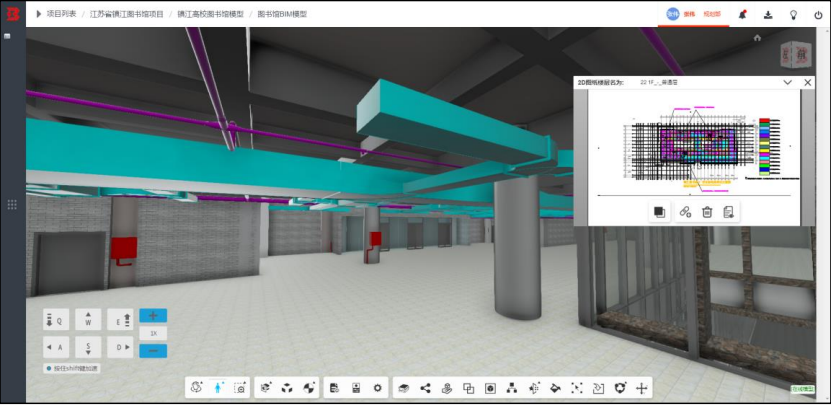Click the 1X speed indicator
The width and height of the screenshot is (831, 405).
pyautogui.click(x=153, y=333)
